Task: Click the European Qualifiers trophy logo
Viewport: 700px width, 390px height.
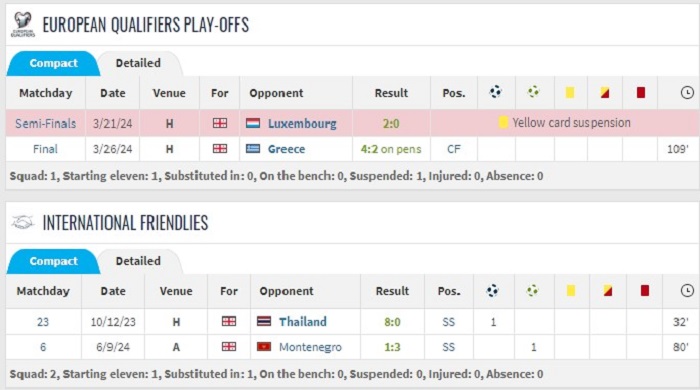Action: [x=23, y=24]
